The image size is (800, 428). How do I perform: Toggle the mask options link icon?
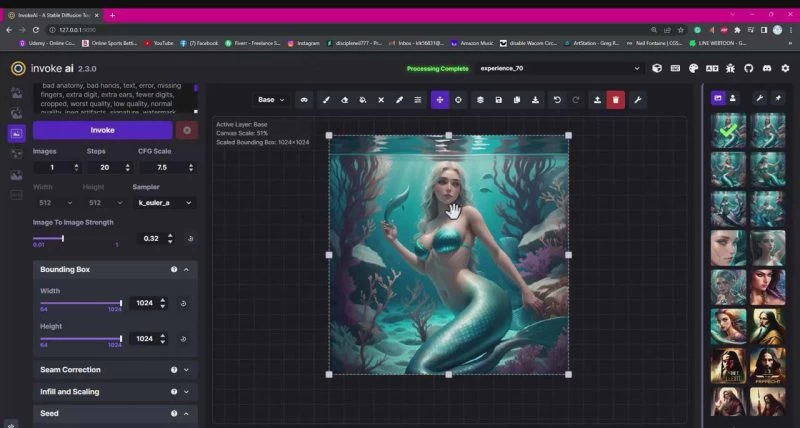[304, 100]
